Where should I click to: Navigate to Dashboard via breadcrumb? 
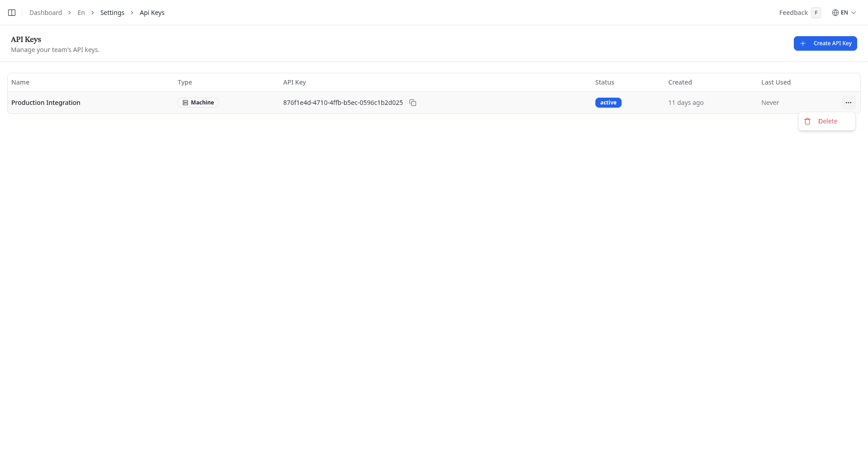click(x=46, y=13)
